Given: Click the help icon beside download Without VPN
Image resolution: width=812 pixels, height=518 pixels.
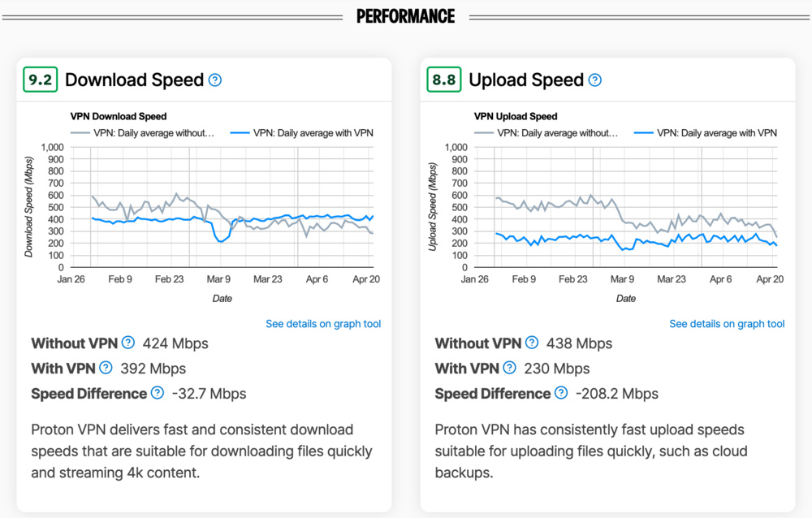Looking at the screenshot, I should coord(128,343).
